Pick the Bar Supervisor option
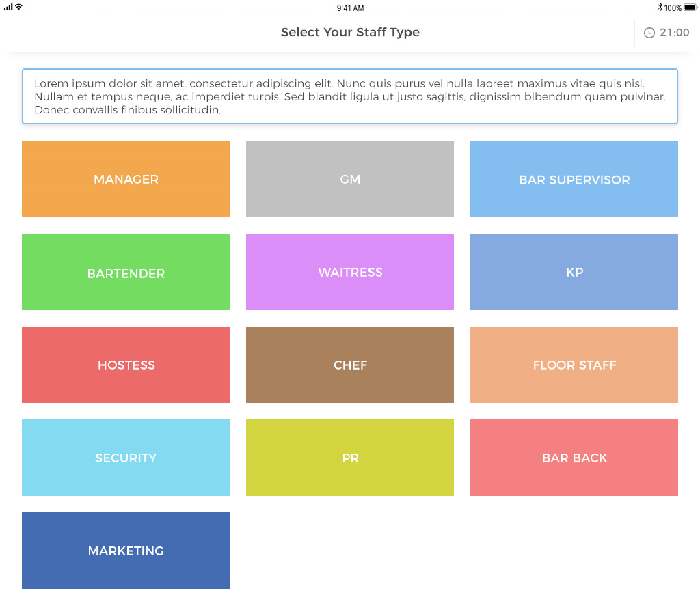Viewport: 700px width, 597px height. [574, 179]
